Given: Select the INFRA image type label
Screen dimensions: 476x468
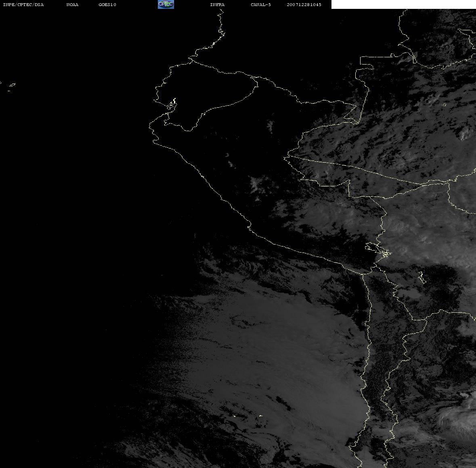Looking at the screenshot, I should (x=217, y=5).
